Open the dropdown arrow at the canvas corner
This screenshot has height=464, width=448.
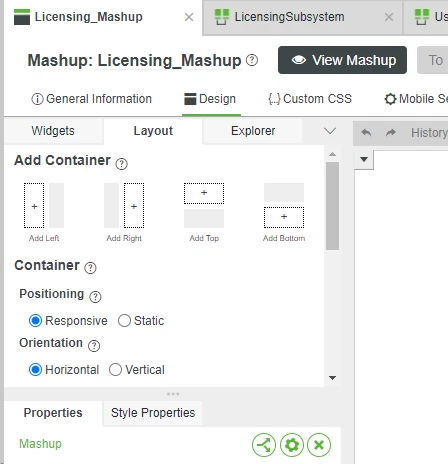click(364, 159)
